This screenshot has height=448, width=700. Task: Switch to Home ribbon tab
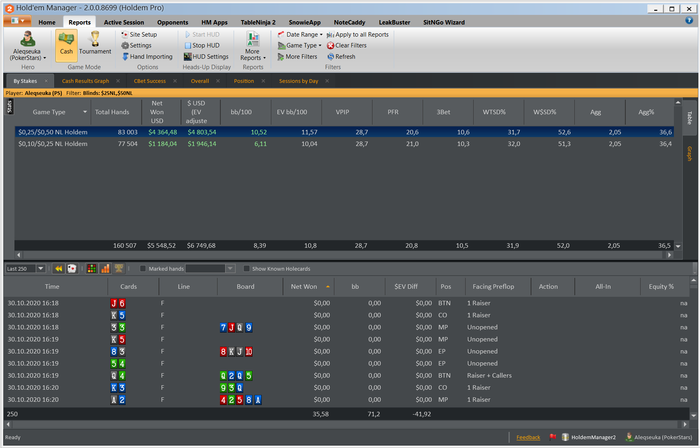(47, 22)
